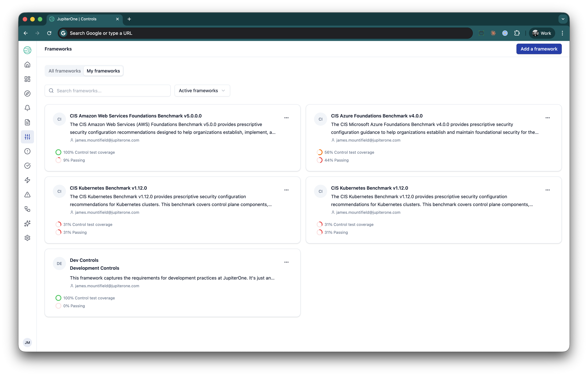Open the lightning bolt automation icon

tap(27, 180)
